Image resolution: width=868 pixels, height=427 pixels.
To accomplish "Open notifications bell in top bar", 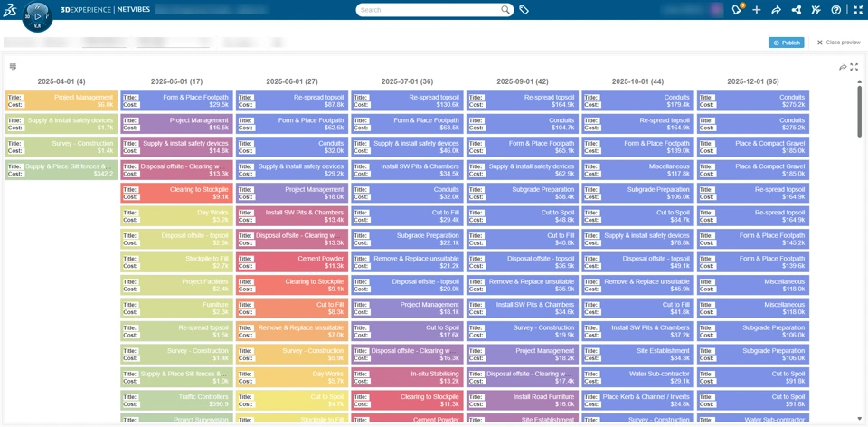I will [x=737, y=10].
